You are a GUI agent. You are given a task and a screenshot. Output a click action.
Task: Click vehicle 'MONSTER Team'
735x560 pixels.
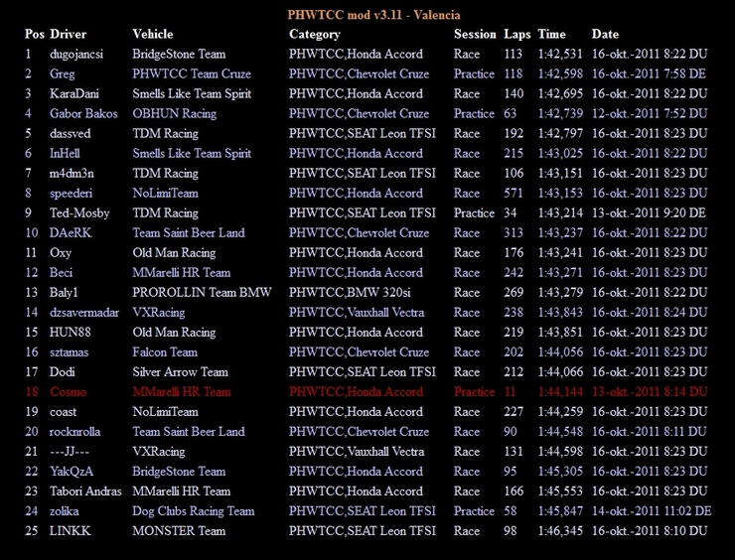179,531
